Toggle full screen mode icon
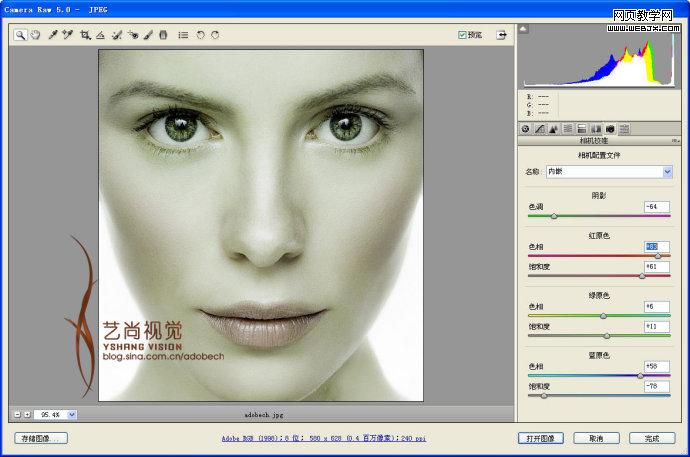690x457 pixels. [501, 35]
